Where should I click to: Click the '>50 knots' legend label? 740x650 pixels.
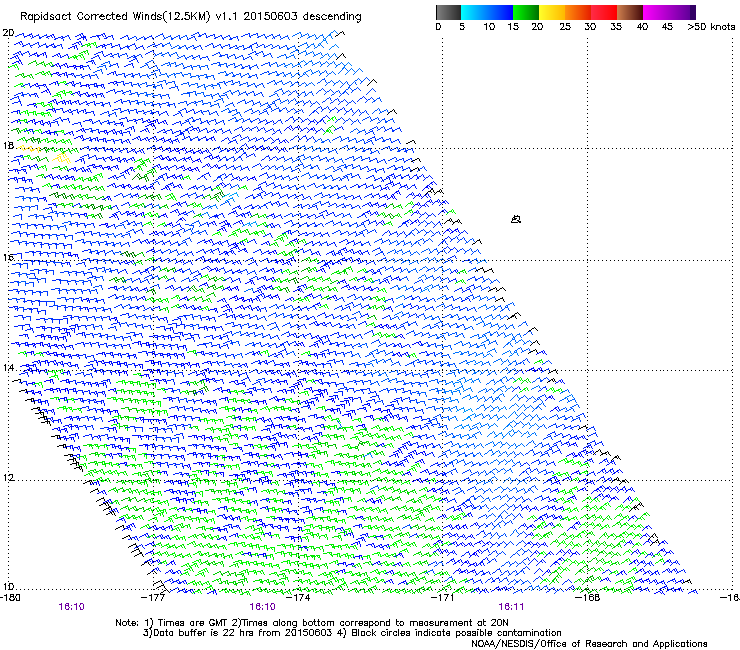[x=711, y=27]
